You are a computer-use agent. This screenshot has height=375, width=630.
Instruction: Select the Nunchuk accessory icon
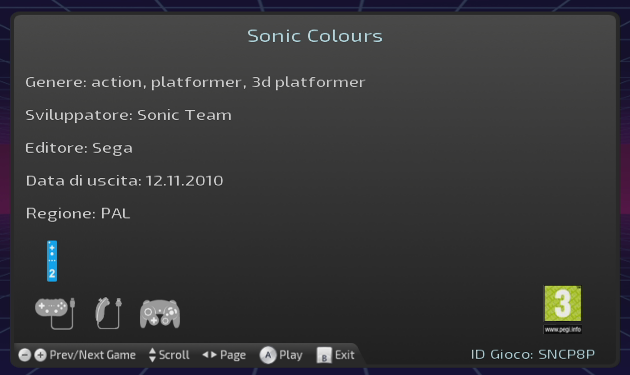pos(108,314)
